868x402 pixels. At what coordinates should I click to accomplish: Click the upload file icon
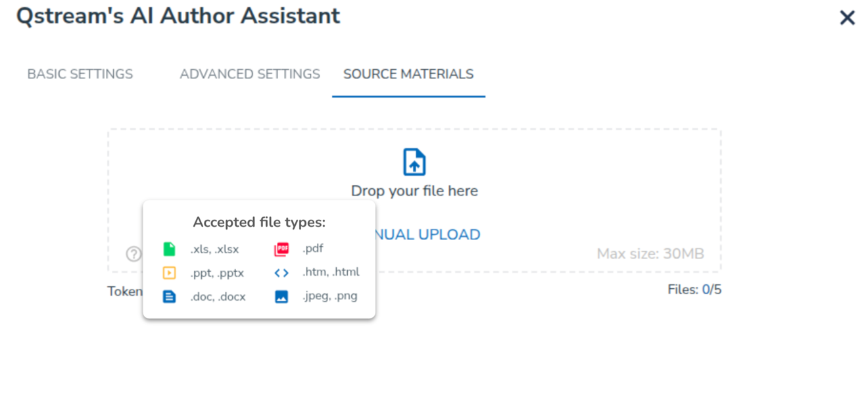[x=414, y=162]
